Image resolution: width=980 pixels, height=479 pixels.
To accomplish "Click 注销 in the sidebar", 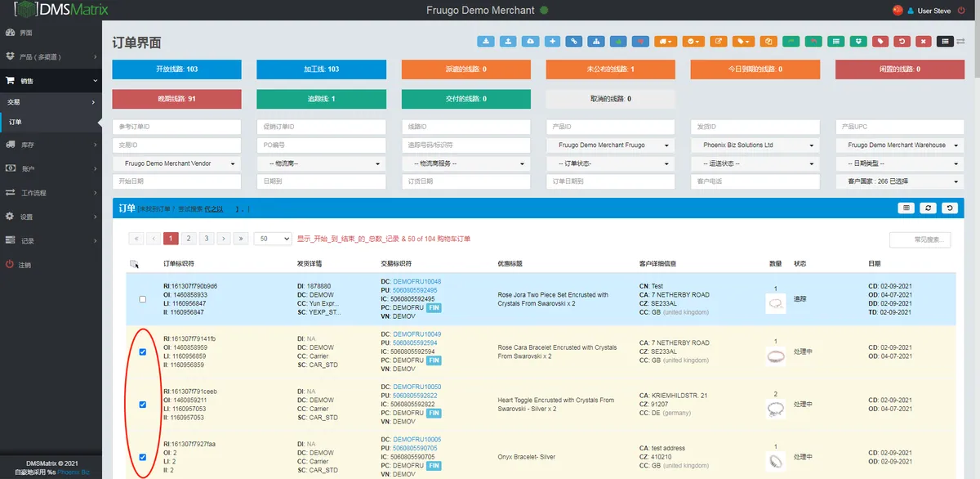I will pos(51,265).
